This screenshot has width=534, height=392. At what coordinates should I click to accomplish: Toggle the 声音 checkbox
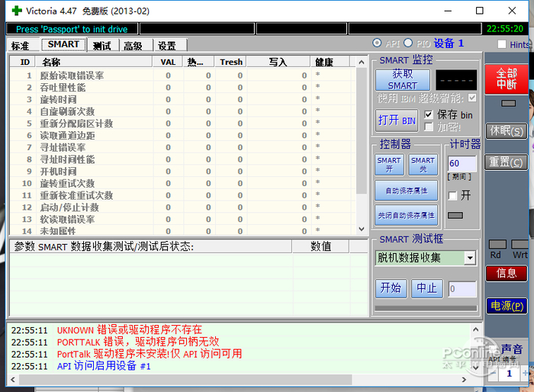(x=493, y=349)
